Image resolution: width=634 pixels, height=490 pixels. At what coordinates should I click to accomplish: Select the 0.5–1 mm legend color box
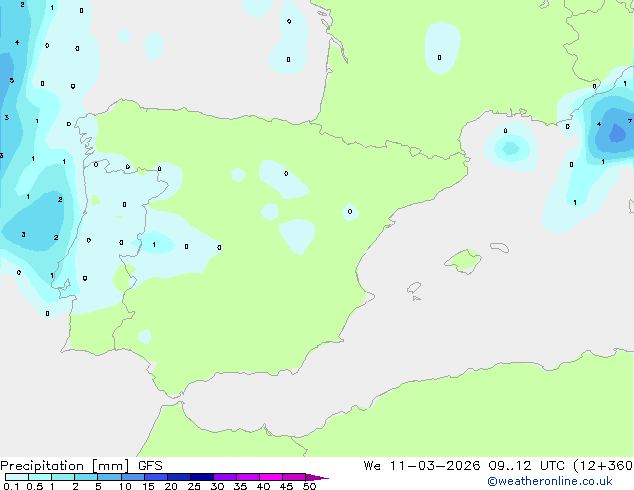coord(40,477)
